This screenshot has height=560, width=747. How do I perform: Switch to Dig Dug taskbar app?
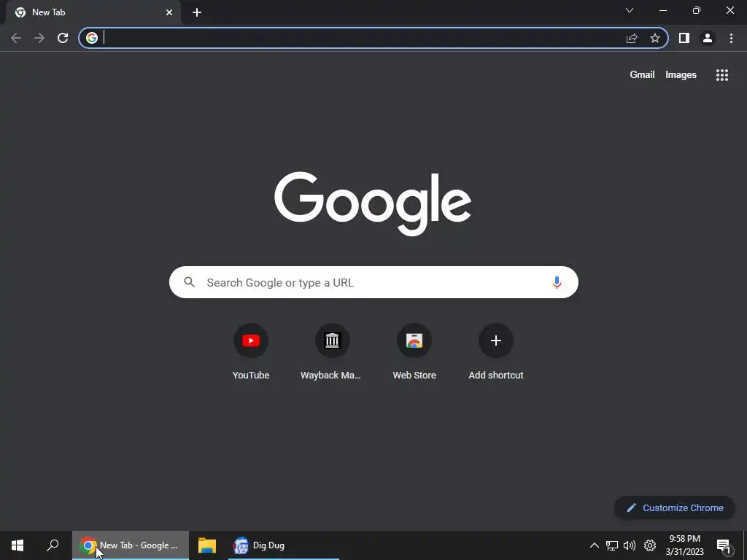284,545
